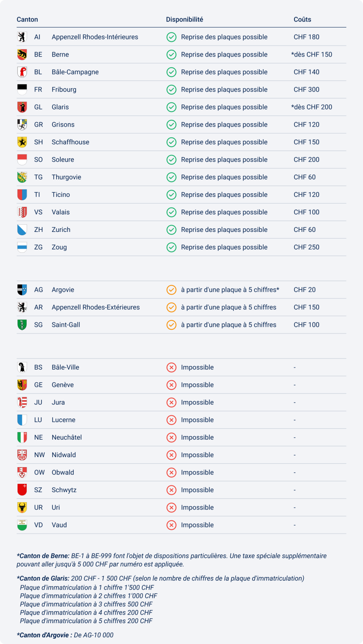Click the Coûts column header
Screen dimensions: 363x644
[x=302, y=19]
